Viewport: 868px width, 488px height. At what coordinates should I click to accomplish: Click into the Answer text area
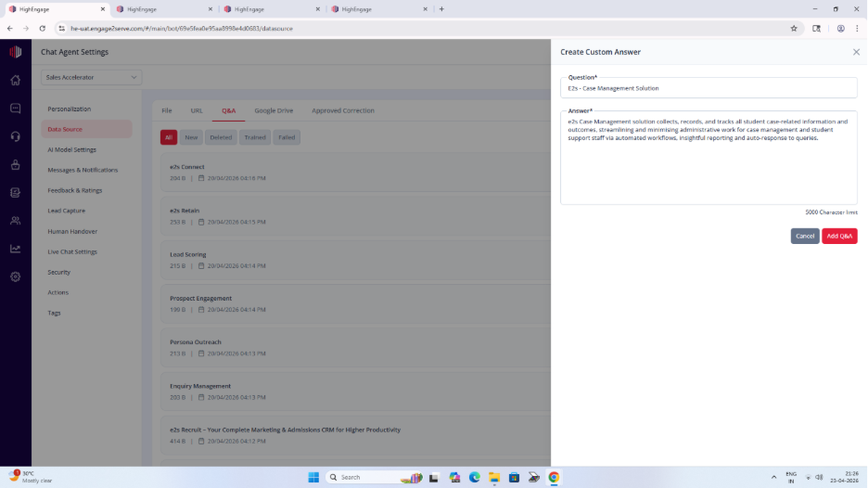click(x=708, y=159)
